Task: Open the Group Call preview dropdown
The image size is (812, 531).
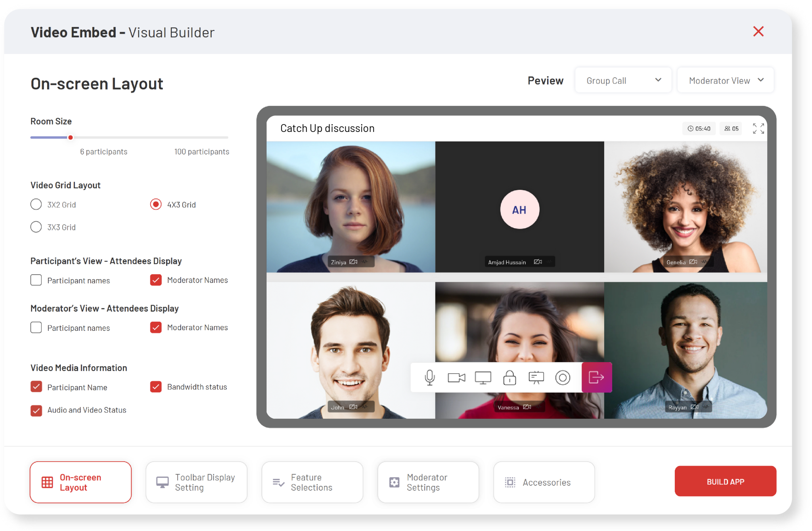Action: (x=622, y=80)
